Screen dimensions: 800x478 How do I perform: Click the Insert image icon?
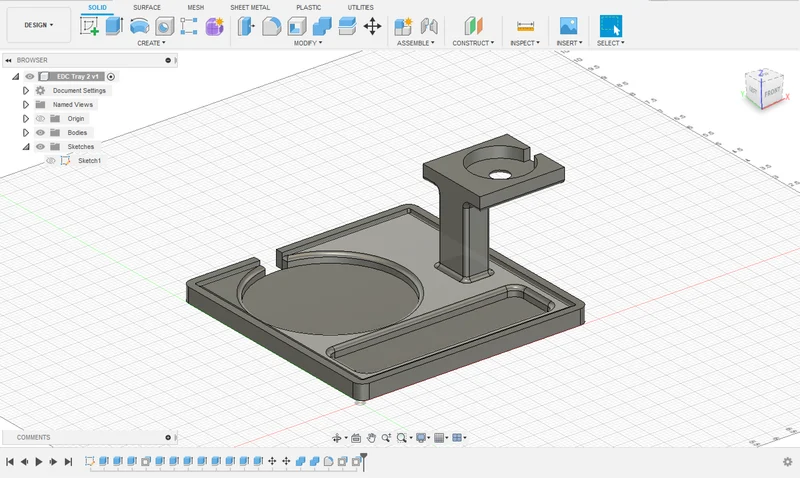568,27
